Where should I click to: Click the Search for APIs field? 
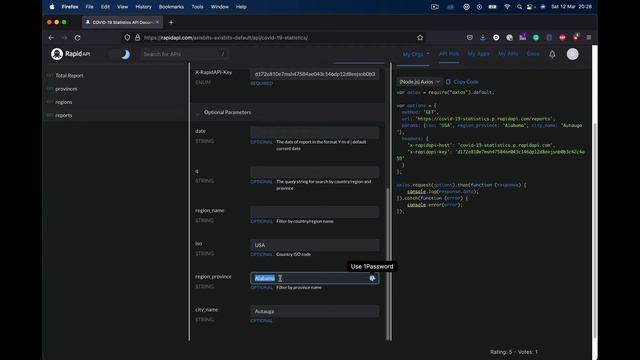tap(183, 54)
